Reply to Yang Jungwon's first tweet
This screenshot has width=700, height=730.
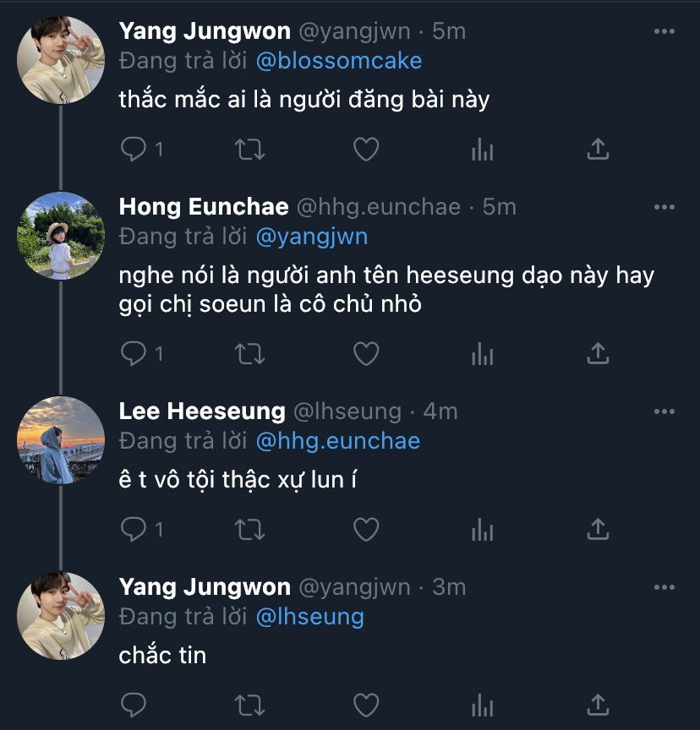click(x=134, y=150)
